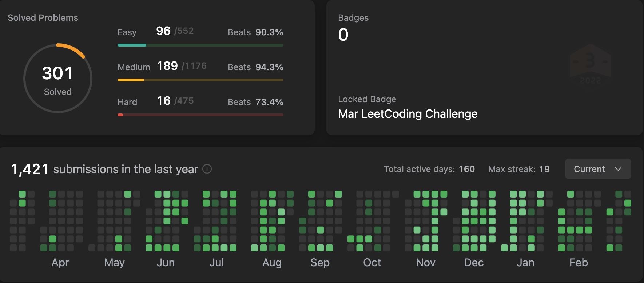Click the Easy difficulty progress bar
This screenshot has width=644, height=283.
click(200, 45)
